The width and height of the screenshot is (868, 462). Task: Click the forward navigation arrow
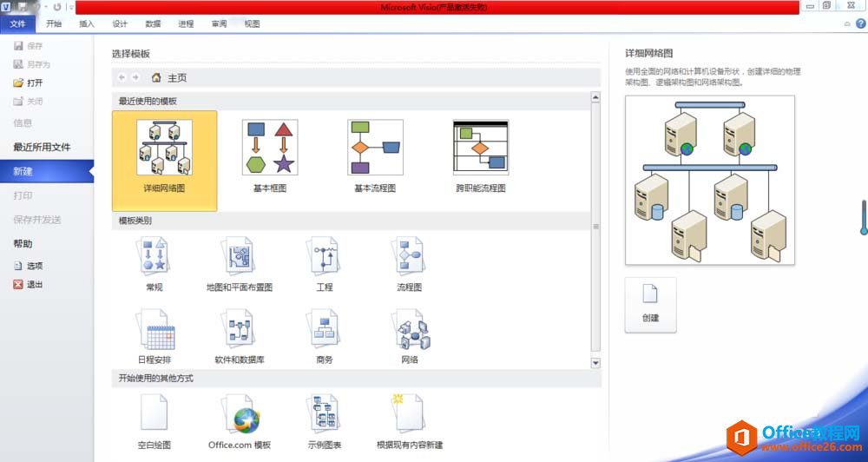click(x=135, y=77)
